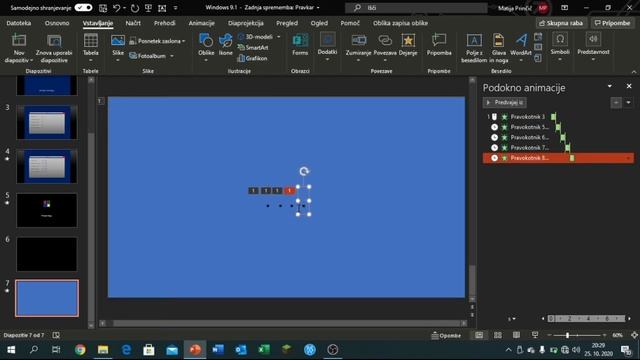Collapse the ribbon chevron
The width and height of the screenshot is (640, 360).
pyautogui.click(x=633, y=72)
